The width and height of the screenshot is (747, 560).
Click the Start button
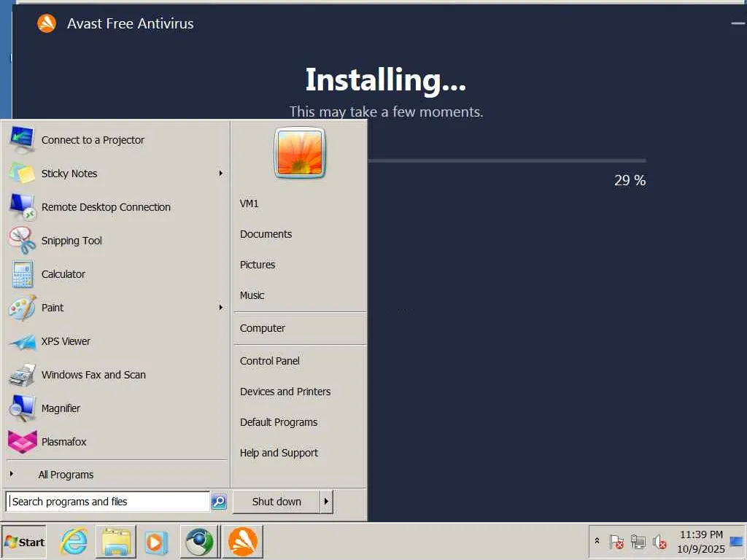pyautogui.click(x=24, y=542)
